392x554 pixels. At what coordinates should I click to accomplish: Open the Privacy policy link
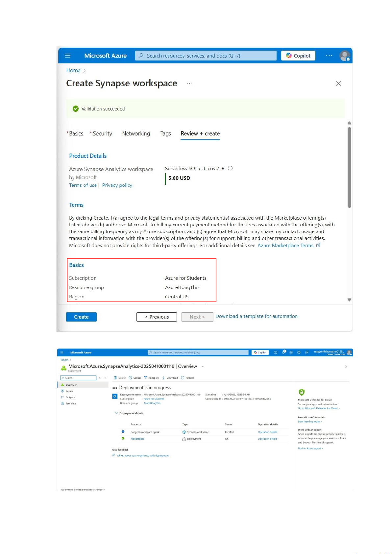click(x=117, y=185)
